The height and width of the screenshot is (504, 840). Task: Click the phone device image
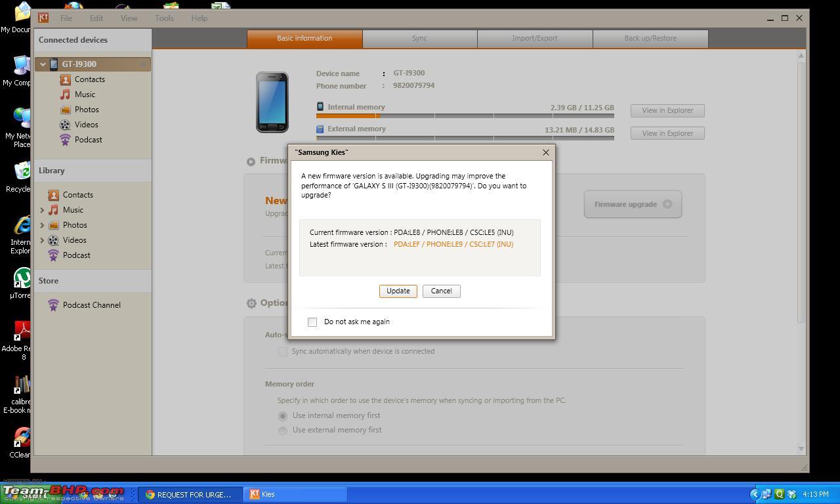272,102
